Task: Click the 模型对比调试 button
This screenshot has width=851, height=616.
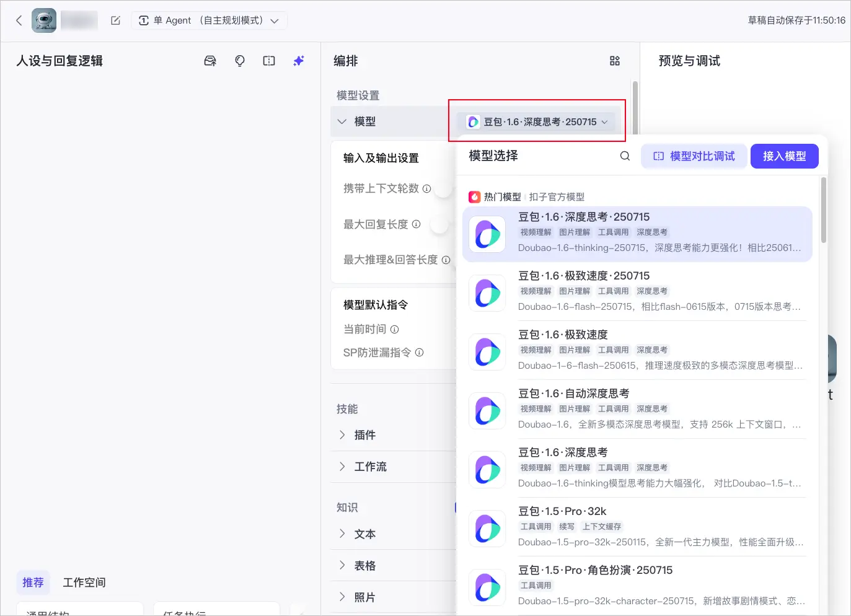Action: point(694,156)
